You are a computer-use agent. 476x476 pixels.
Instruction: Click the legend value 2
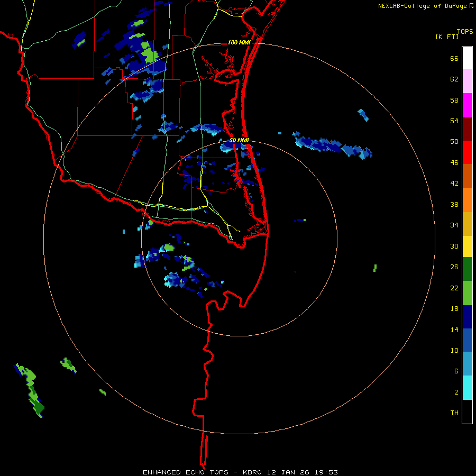click(456, 392)
